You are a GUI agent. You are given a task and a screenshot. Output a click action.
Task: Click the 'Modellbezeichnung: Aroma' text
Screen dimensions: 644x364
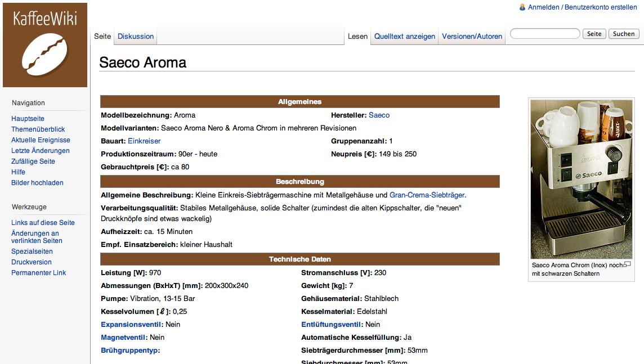point(148,115)
